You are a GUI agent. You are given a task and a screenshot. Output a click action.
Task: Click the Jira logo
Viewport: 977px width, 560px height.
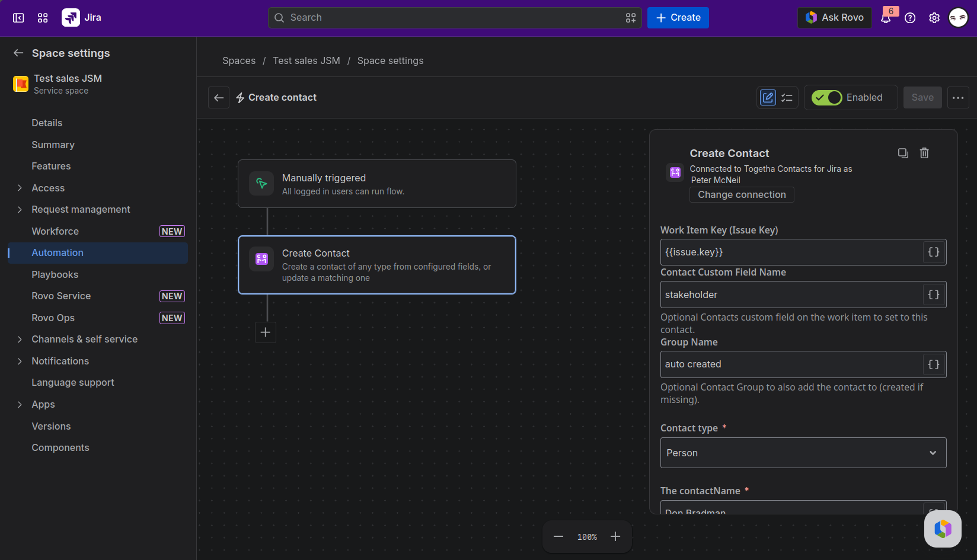[x=82, y=18]
